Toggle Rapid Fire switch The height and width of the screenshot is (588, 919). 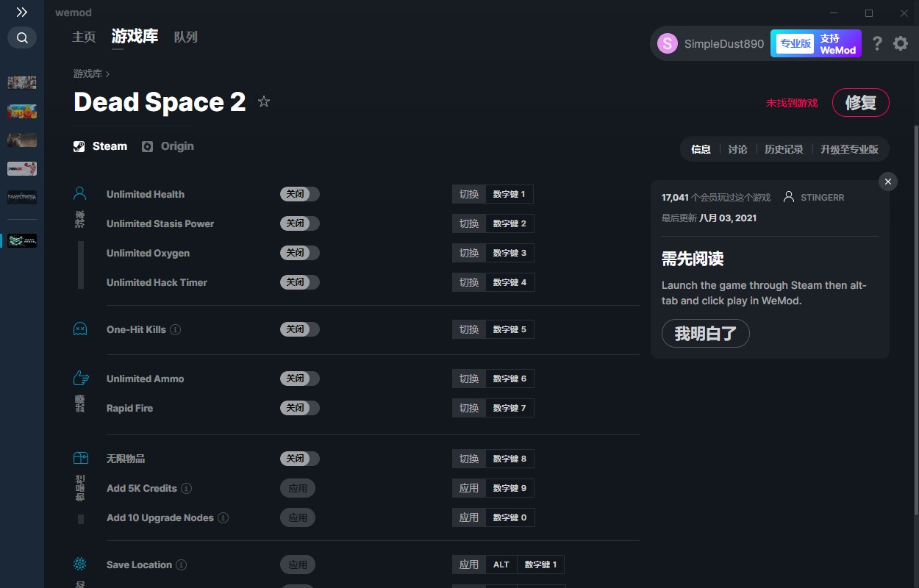point(299,408)
